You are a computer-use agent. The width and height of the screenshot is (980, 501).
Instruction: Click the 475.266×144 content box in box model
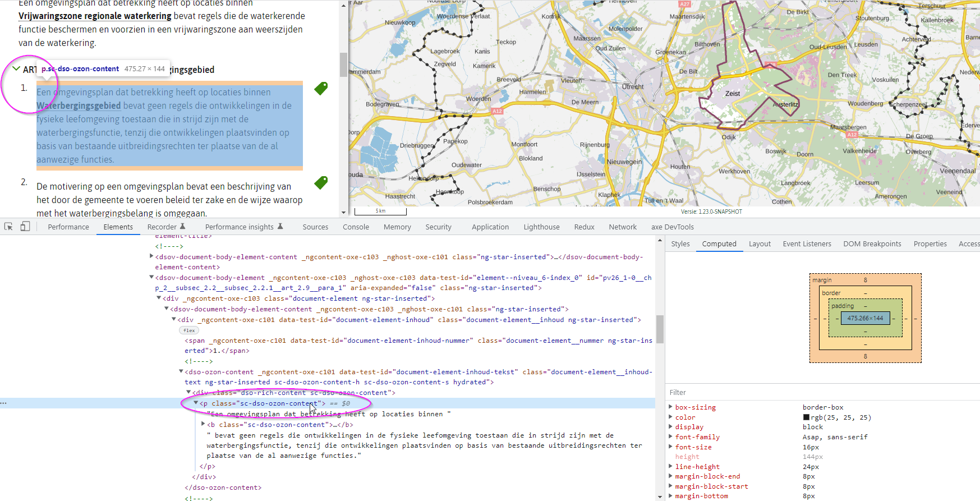[865, 318]
